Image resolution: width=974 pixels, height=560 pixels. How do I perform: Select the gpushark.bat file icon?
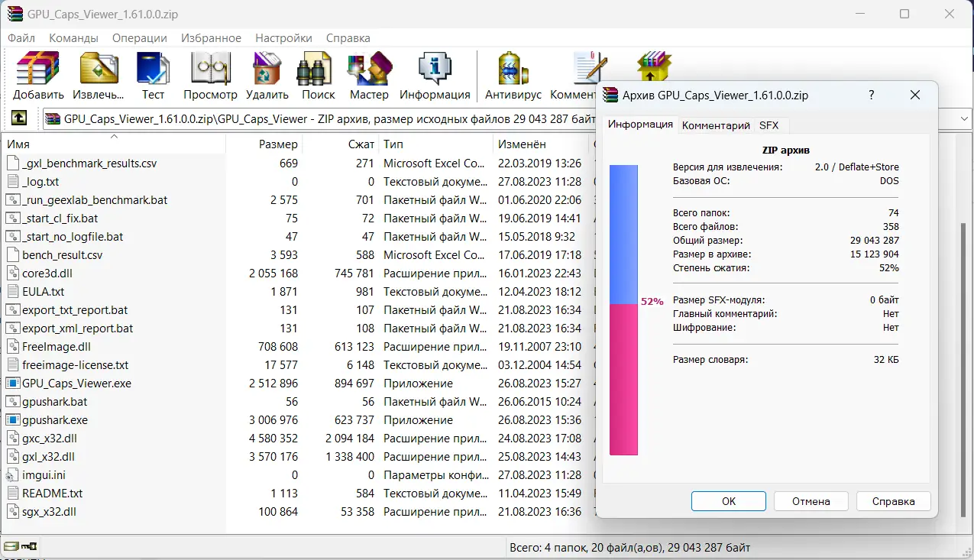point(12,401)
